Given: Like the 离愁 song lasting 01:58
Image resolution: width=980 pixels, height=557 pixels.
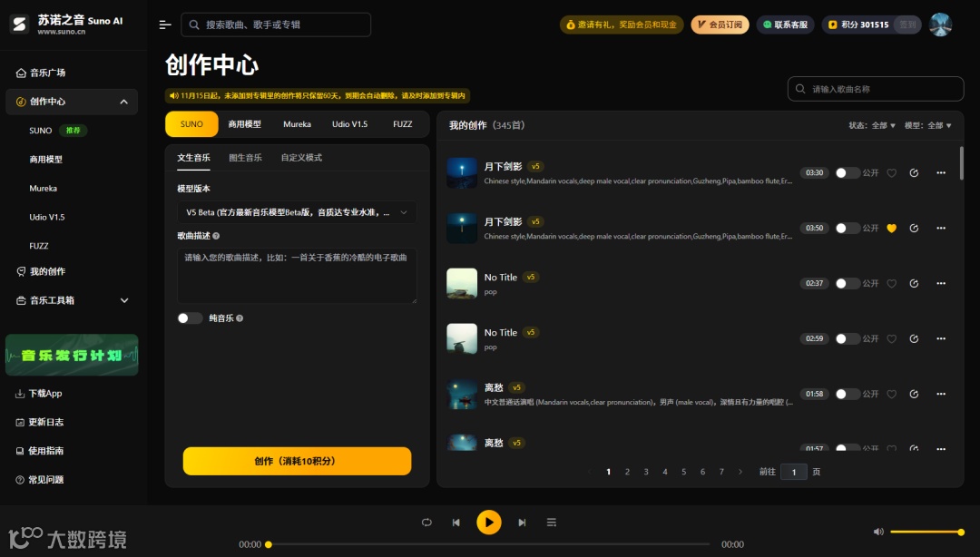Looking at the screenshot, I should 892,394.
